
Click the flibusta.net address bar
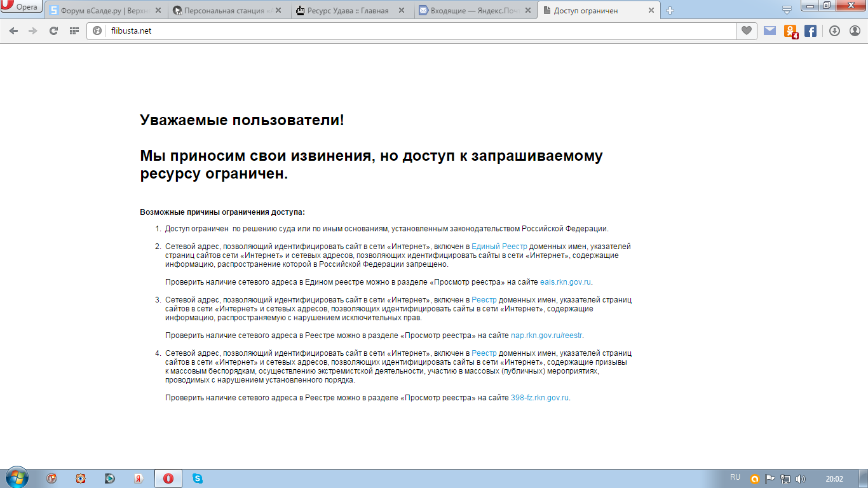click(x=413, y=30)
